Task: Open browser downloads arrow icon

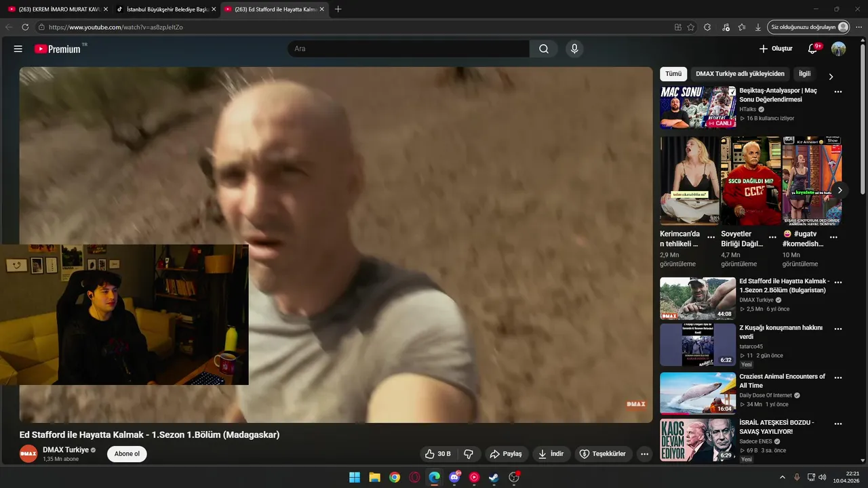Action: [758, 27]
